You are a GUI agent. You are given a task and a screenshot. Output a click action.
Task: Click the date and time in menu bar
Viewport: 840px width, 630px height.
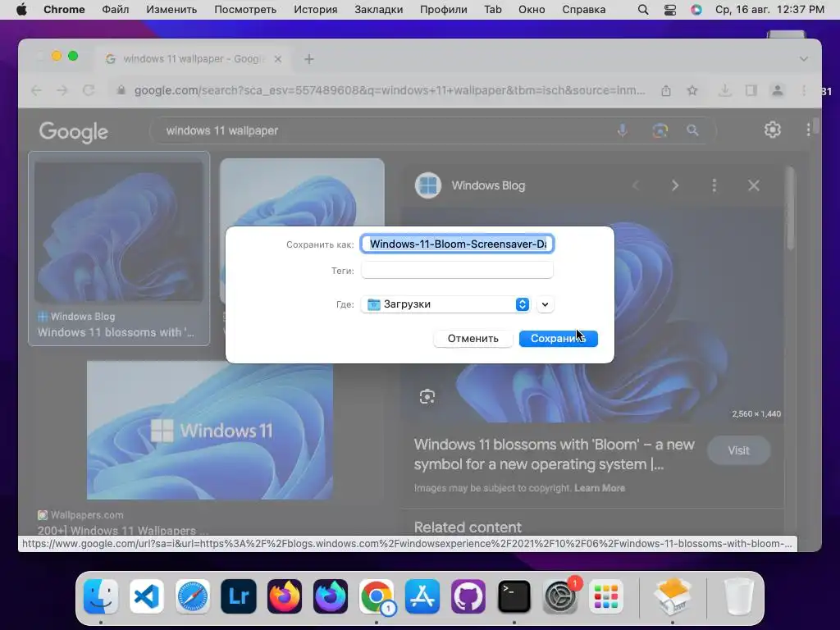tap(769, 10)
